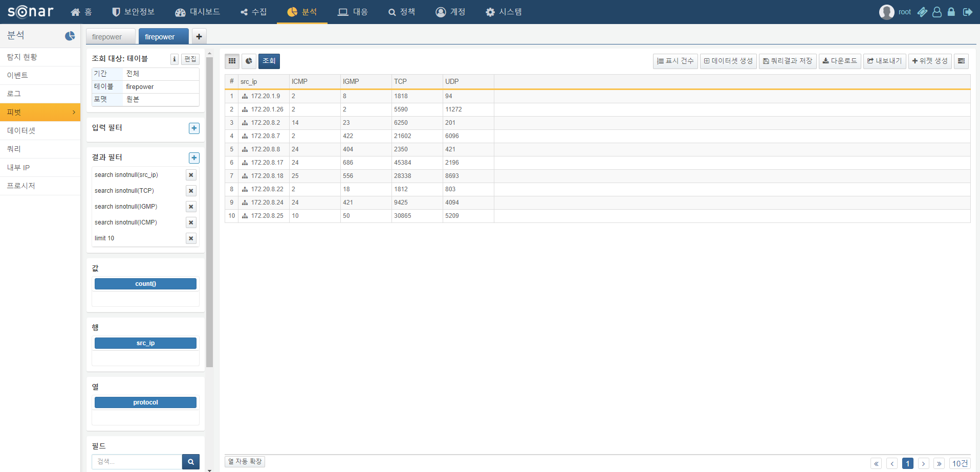Click the ticket icon in header
Viewport: 980px width, 472px height.
pos(922,12)
